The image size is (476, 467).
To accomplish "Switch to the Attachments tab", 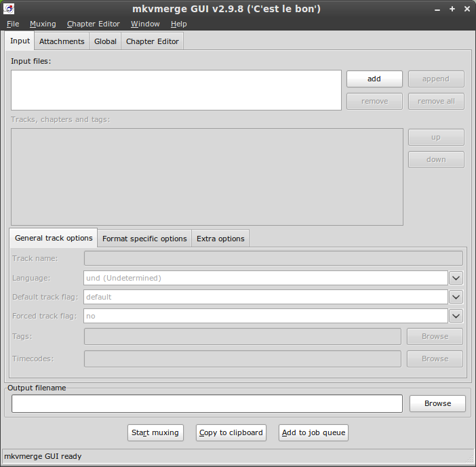I will (62, 41).
